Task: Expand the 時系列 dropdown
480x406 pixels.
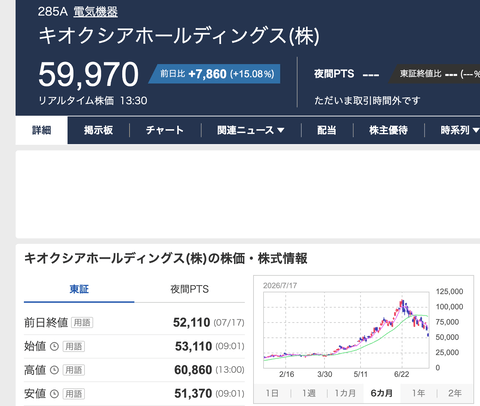Action: 459,130
